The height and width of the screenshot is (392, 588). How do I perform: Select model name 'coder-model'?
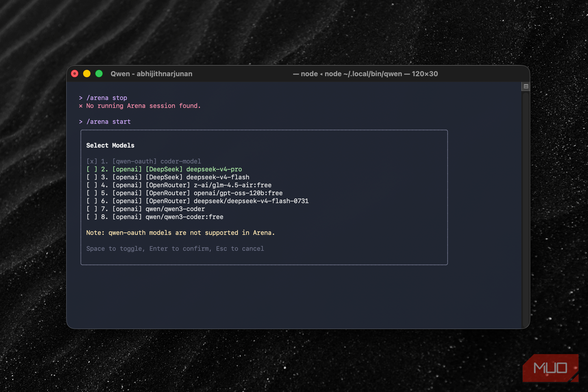coord(181,161)
